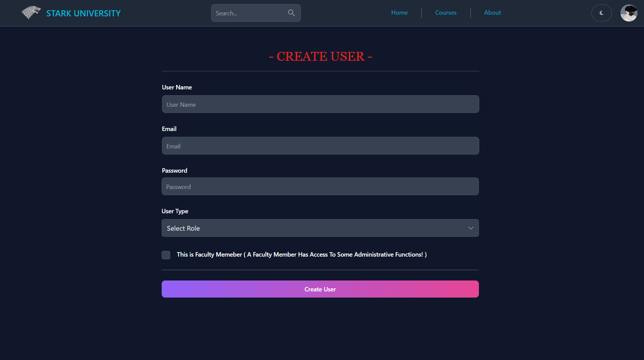This screenshot has height=360, width=644.
Task: Open the Courses section
Action: (445, 13)
